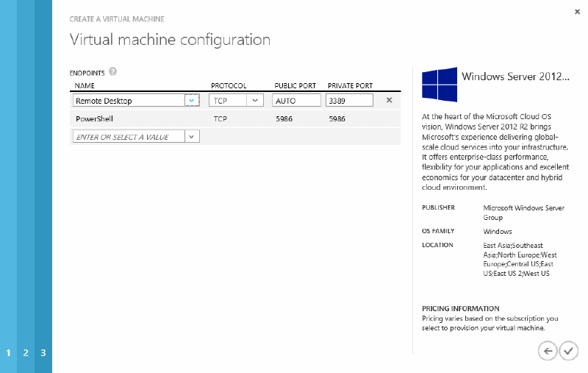588x373 pixels.
Task: Expand the TCP protocol dropdown
Action: coord(255,100)
